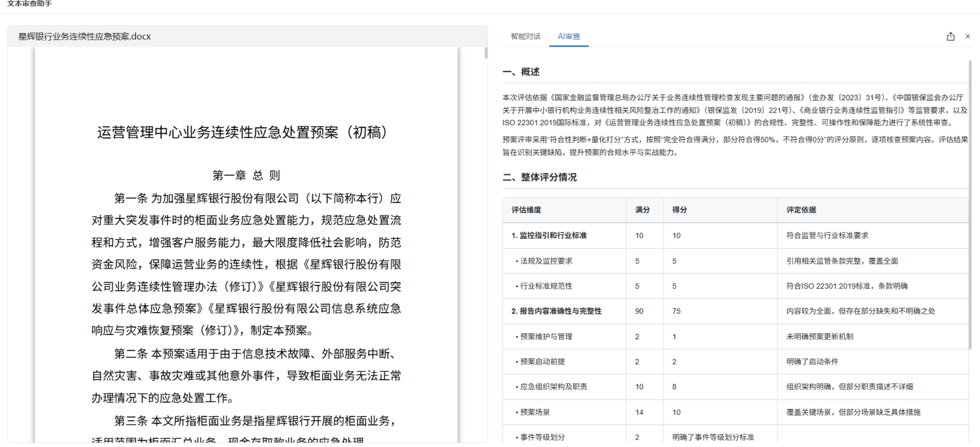Click the document viewer scrollbar thumb
This screenshot has width=980, height=447.
486,53
